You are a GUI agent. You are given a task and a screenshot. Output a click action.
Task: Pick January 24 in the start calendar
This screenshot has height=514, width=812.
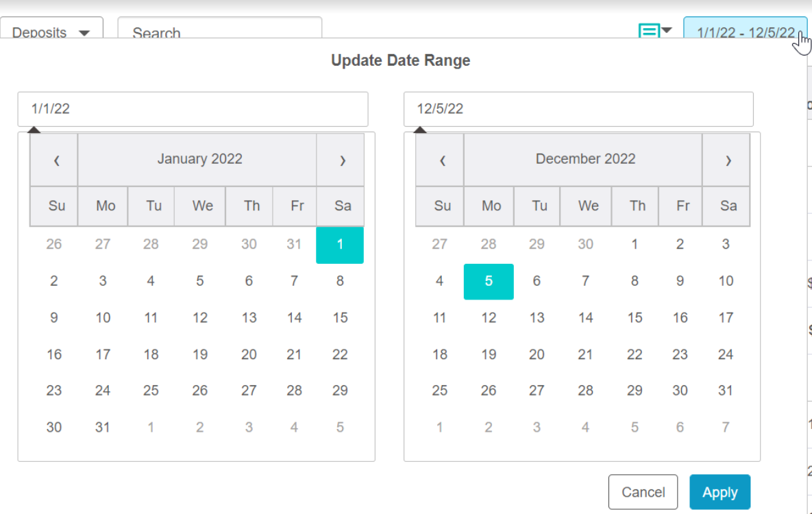[103, 391]
